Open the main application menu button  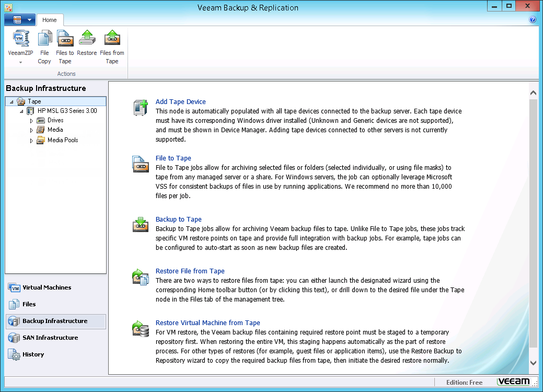[x=20, y=20]
